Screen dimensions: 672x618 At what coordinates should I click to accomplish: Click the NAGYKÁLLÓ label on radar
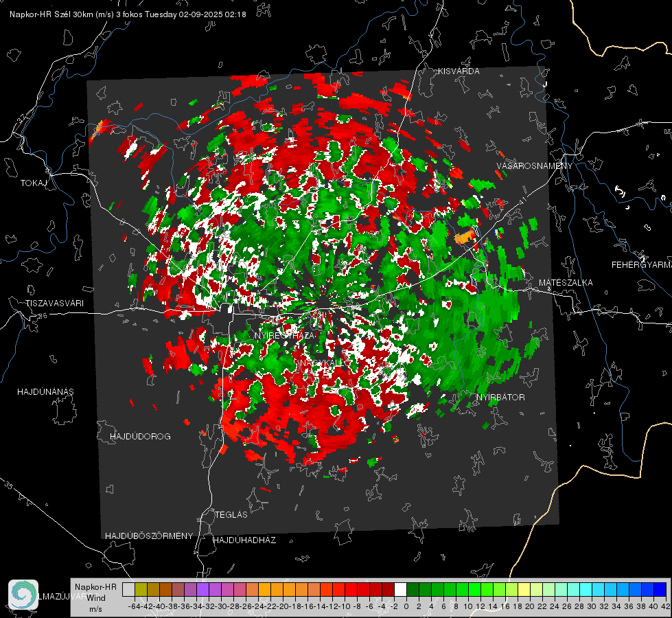click(x=321, y=363)
